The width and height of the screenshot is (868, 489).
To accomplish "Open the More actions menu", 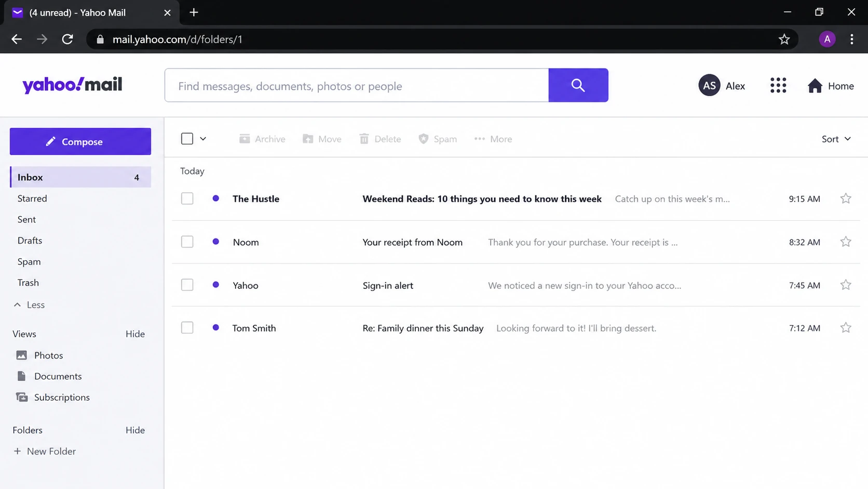I will pyautogui.click(x=493, y=139).
